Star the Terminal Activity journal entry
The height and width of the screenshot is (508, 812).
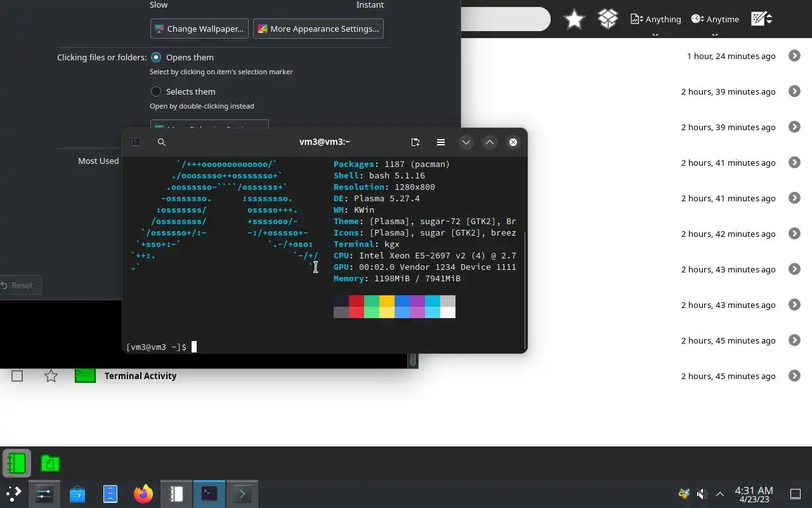point(51,376)
